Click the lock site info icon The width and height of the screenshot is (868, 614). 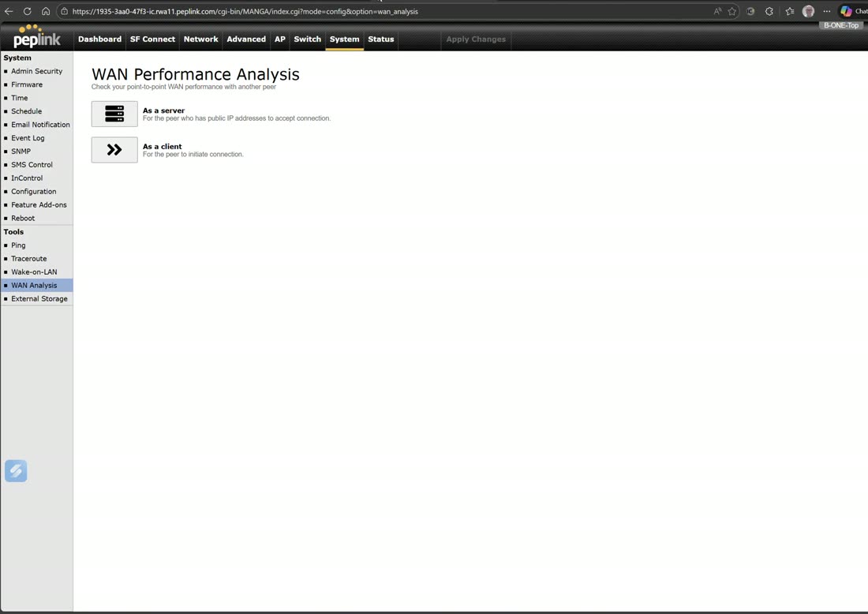(x=64, y=11)
